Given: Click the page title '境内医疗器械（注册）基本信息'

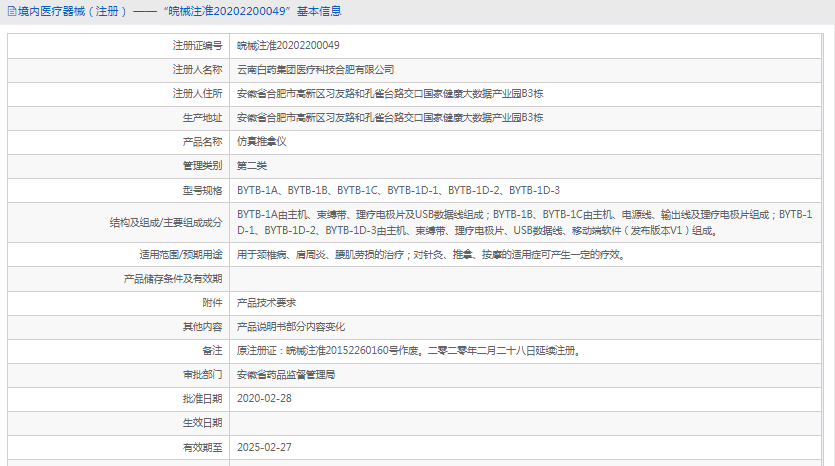Looking at the screenshot, I should [179, 11].
